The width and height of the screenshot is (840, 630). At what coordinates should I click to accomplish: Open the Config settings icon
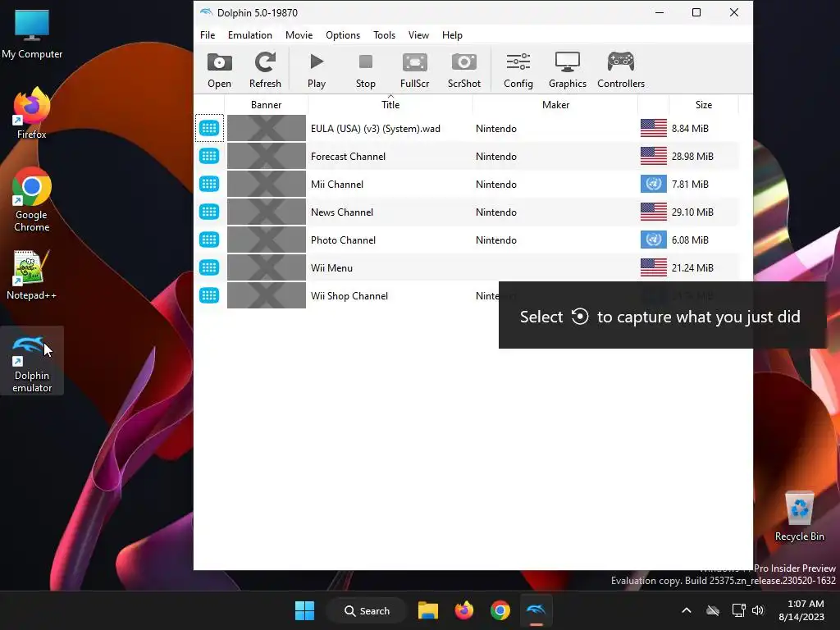518,71
